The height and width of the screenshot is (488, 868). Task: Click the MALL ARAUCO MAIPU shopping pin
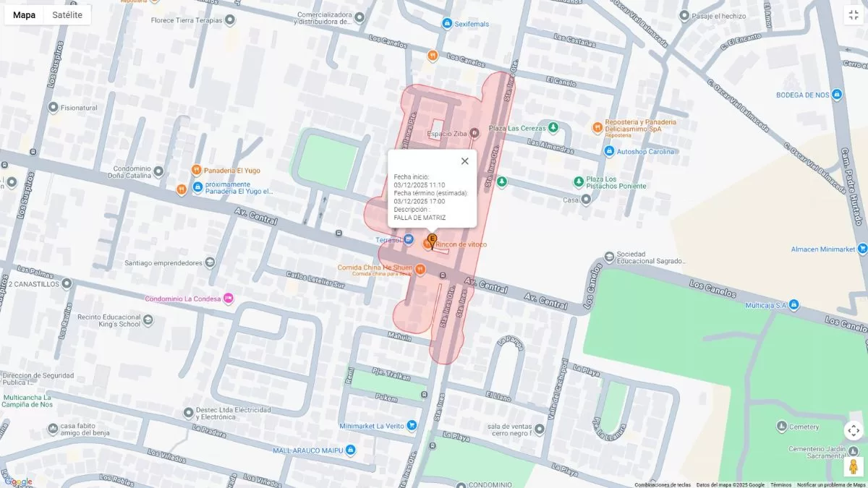351,450
